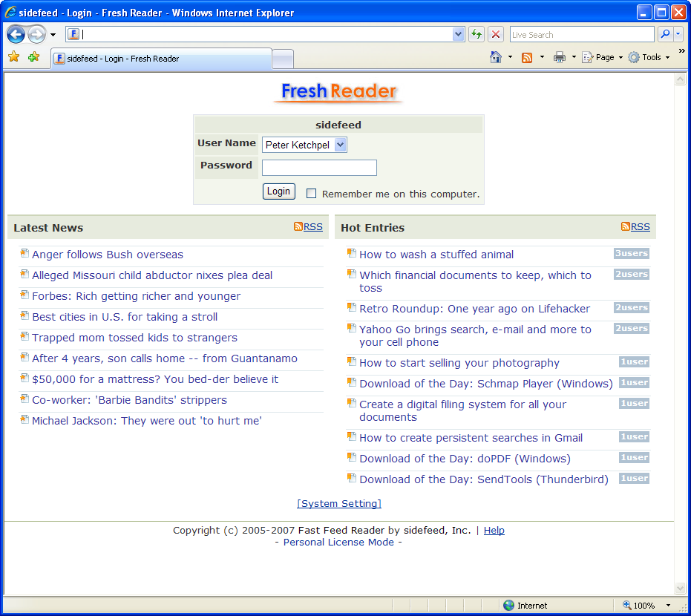Open Co-worker: 'Barbie Bandits' strippers link
691x616 pixels.
tap(129, 400)
